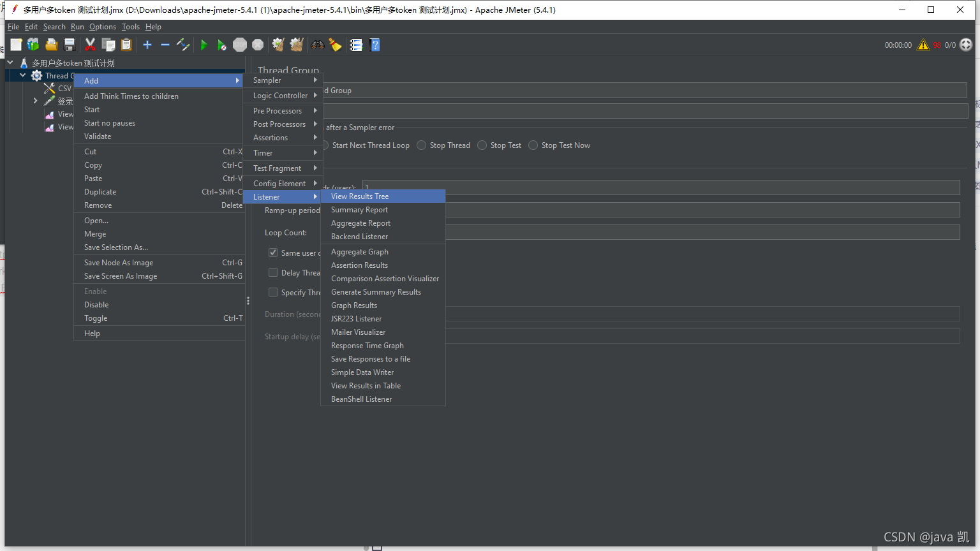Start the test with the green arrow
Image resolution: width=980 pixels, height=551 pixels.
click(204, 45)
